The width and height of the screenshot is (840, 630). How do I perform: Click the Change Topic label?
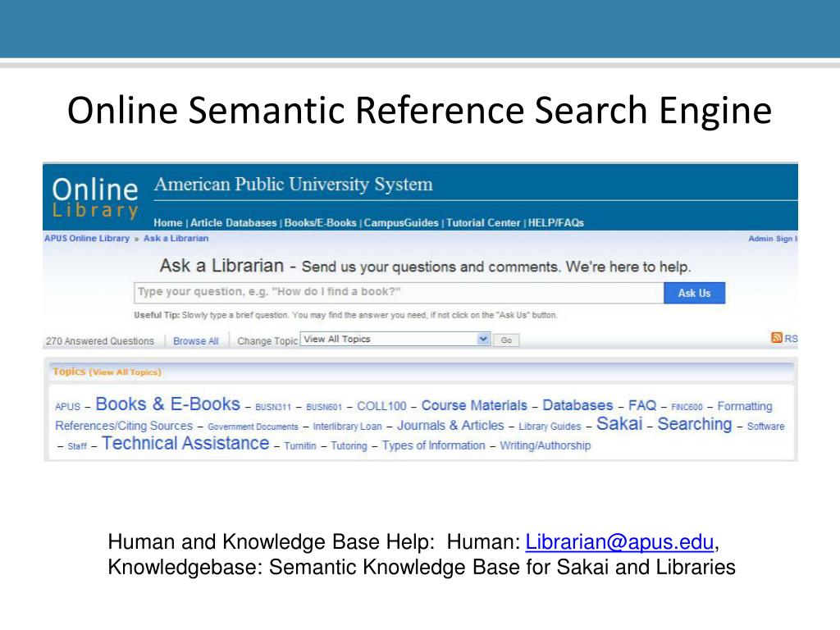[267, 341]
